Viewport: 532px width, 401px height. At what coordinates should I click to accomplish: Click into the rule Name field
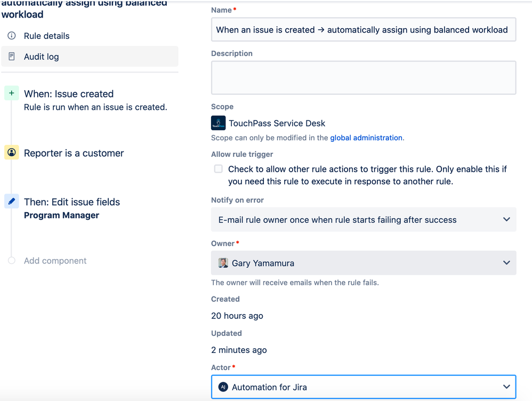point(364,29)
